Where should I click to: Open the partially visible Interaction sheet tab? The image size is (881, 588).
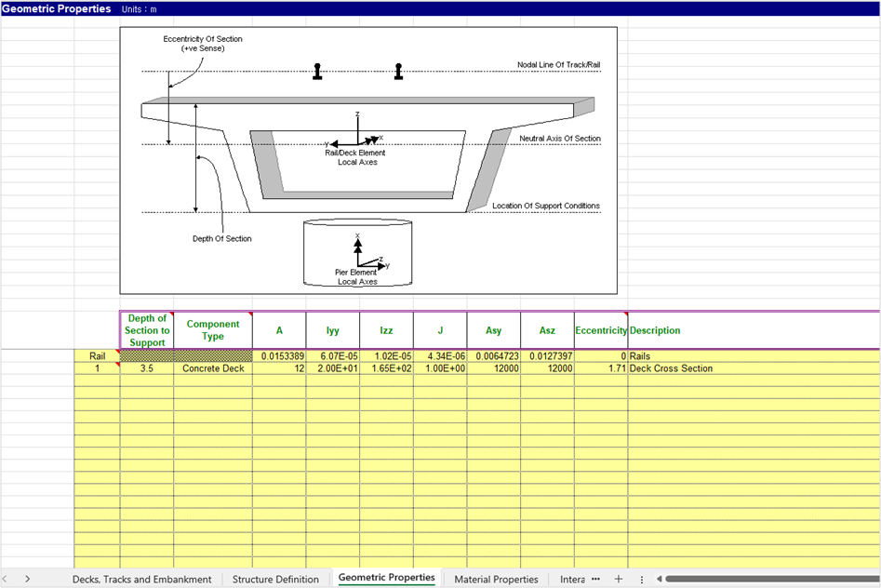pos(572,579)
